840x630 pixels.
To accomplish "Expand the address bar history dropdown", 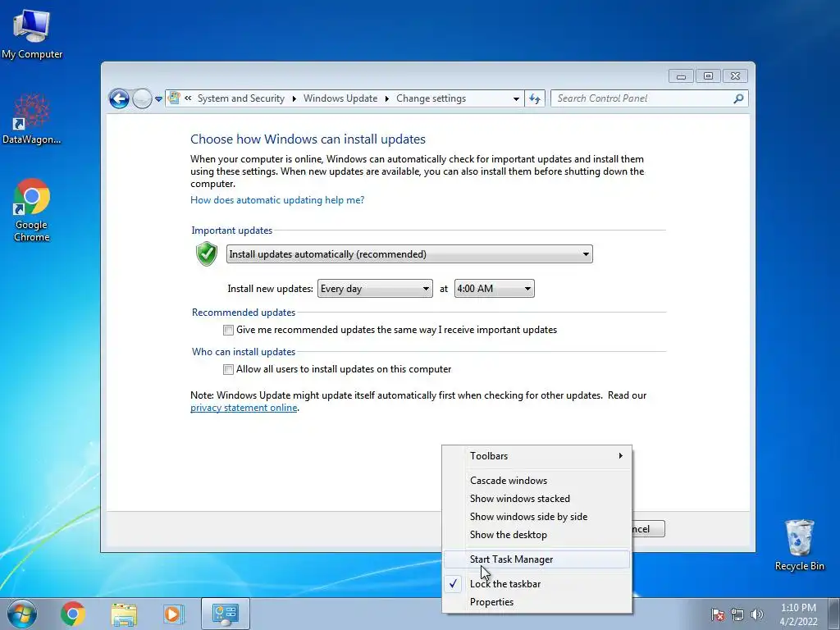I will (516, 98).
